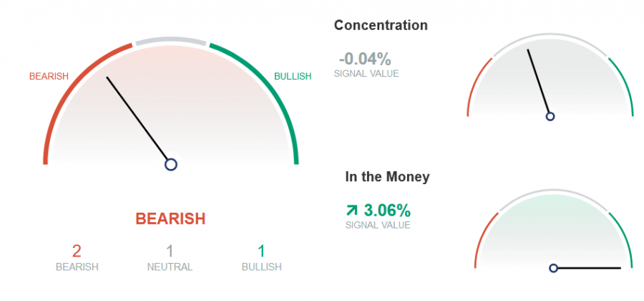
Task: Click the large BEARISH summary label
Action: pos(170,219)
